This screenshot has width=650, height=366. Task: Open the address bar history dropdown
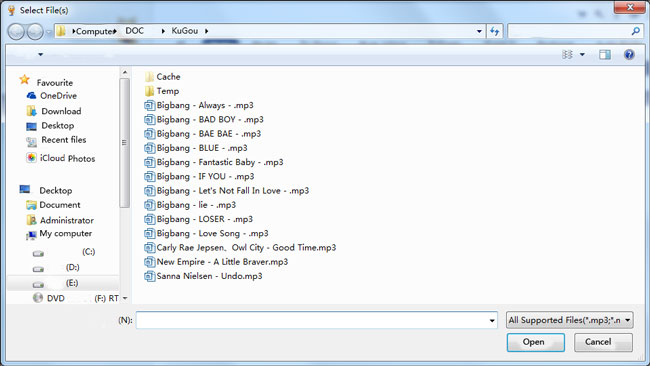point(479,31)
